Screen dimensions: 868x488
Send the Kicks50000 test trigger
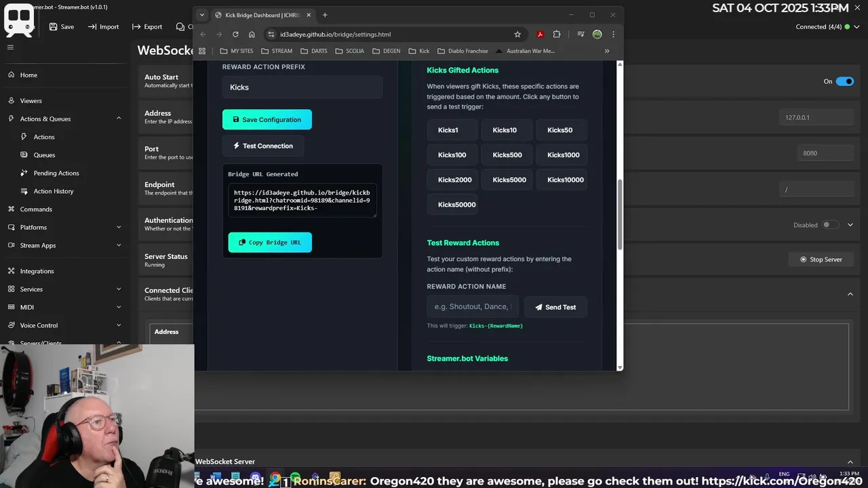tap(452, 205)
